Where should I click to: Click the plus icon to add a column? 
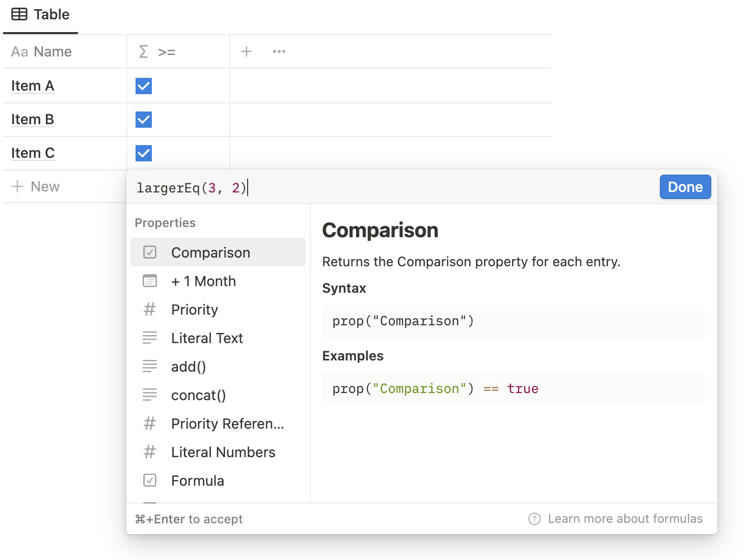247,51
